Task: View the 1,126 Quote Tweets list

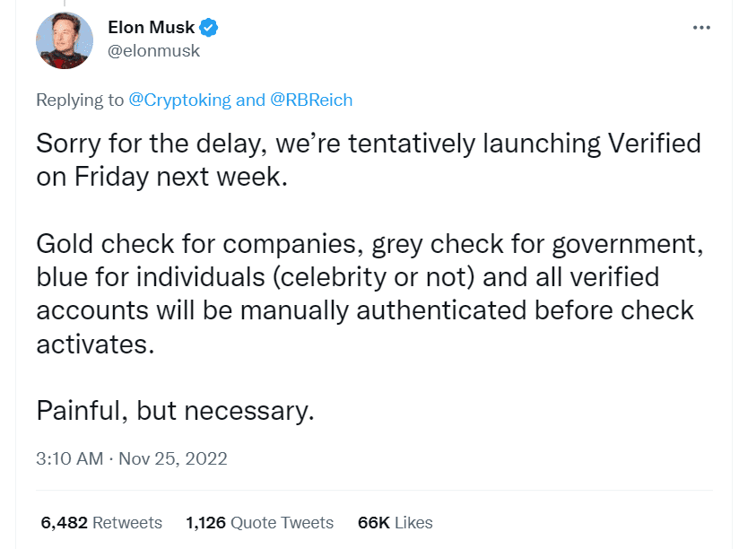Action: point(260,522)
